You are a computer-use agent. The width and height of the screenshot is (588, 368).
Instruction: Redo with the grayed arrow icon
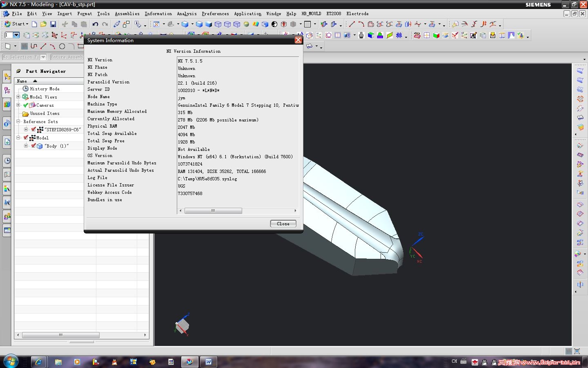click(x=105, y=24)
